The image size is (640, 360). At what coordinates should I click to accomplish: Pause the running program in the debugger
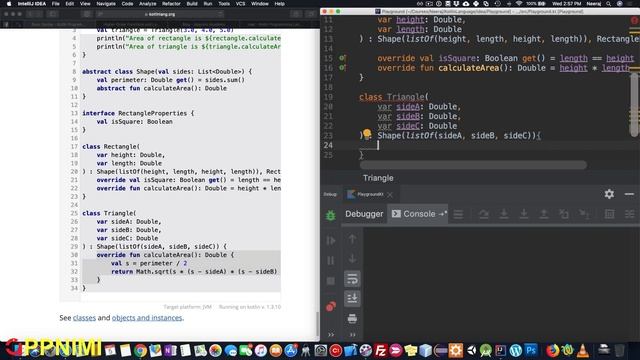tap(331, 260)
